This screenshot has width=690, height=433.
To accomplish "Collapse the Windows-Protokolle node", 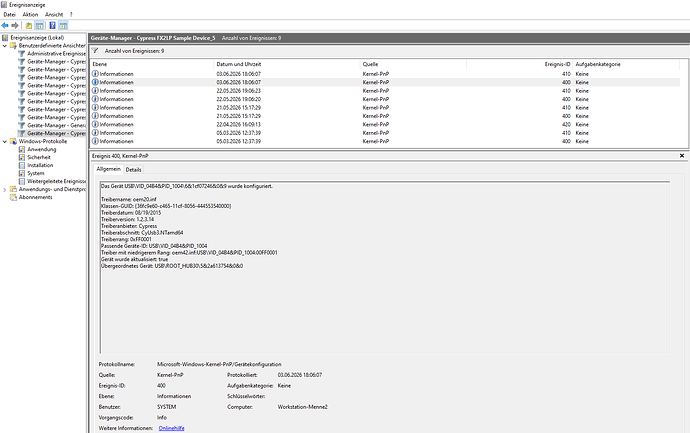I will (5, 142).
